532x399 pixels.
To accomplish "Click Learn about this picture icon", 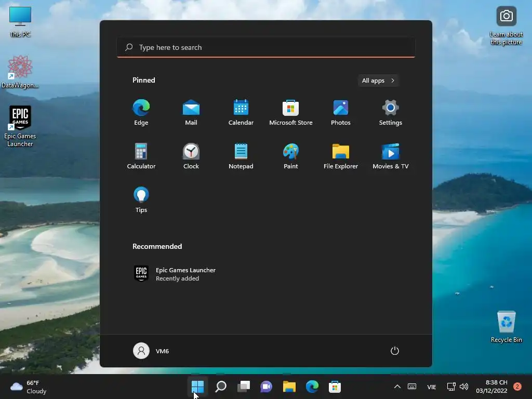I will 506,26.
